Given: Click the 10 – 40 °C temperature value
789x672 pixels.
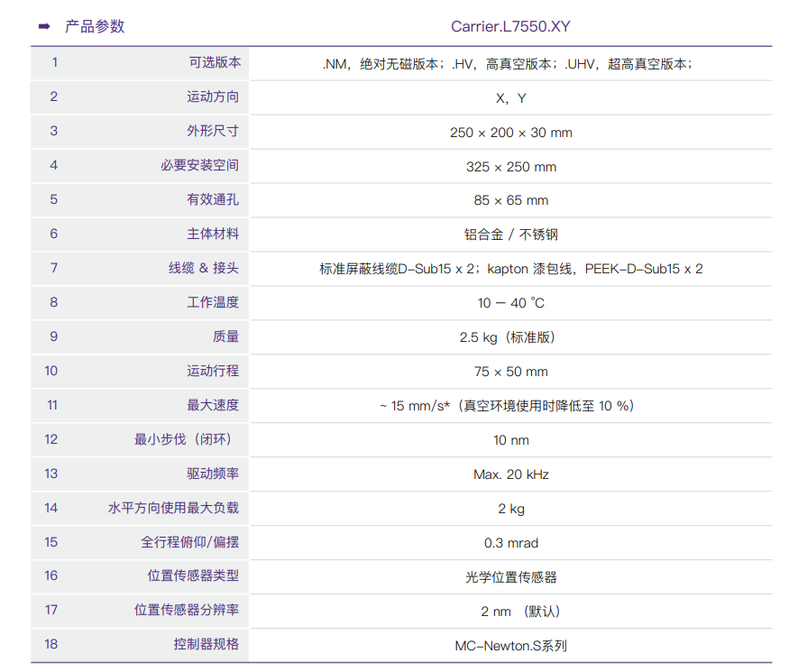Looking at the screenshot, I should click(x=510, y=303).
